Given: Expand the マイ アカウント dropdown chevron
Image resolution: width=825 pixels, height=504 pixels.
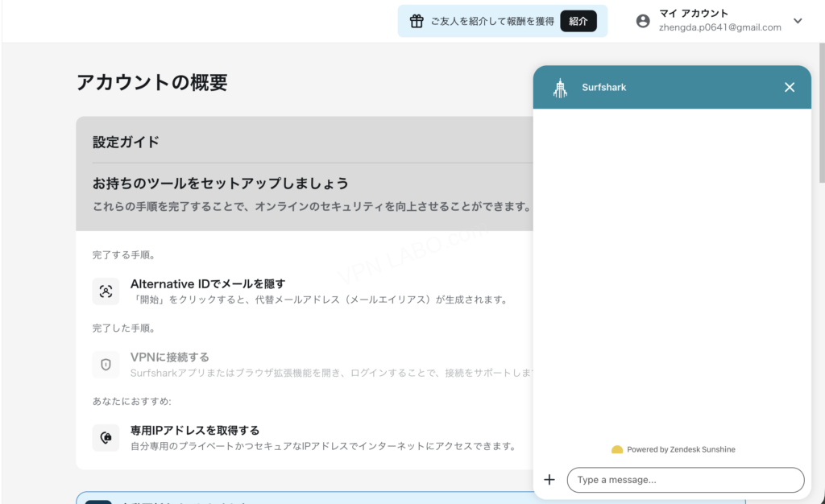Looking at the screenshot, I should pos(798,21).
